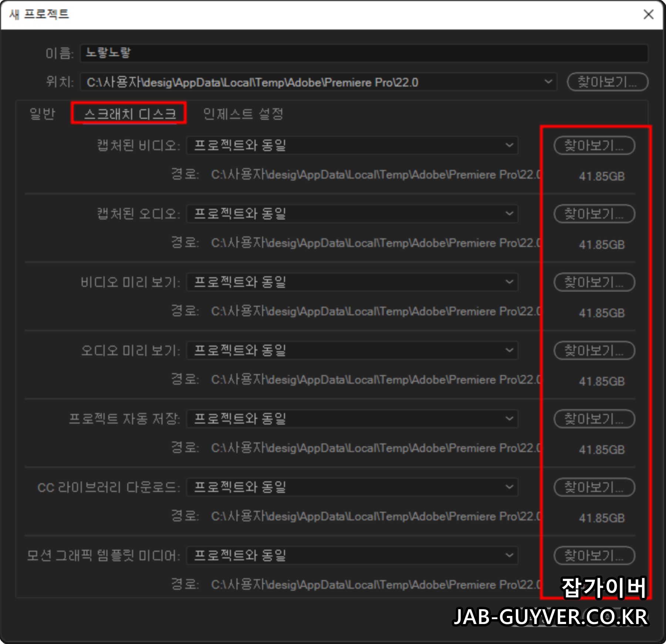Click 찾아보기 for 프로젝트 자동 저장
Image resolution: width=666 pixels, height=644 pixels.
coord(594,419)
